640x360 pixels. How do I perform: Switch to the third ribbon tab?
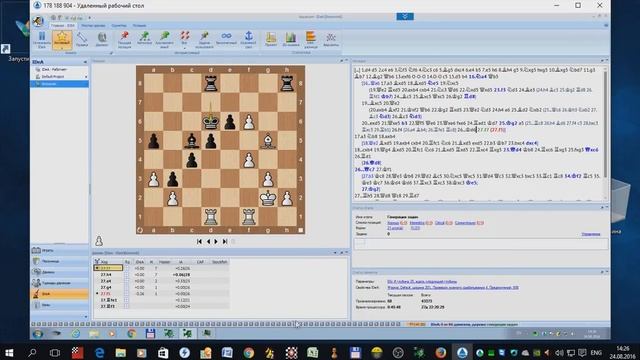pyautogui.click(x=119, y=26)
